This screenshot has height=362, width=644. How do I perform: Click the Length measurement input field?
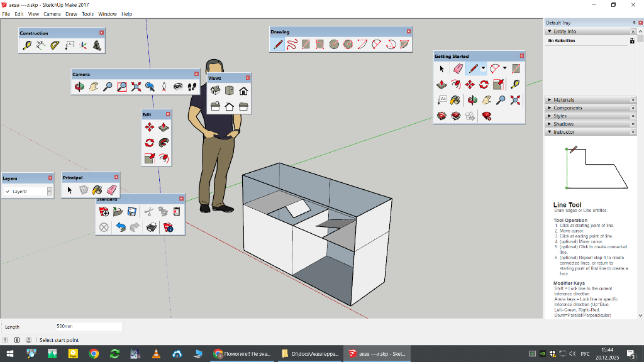click(x=88, y=327)
